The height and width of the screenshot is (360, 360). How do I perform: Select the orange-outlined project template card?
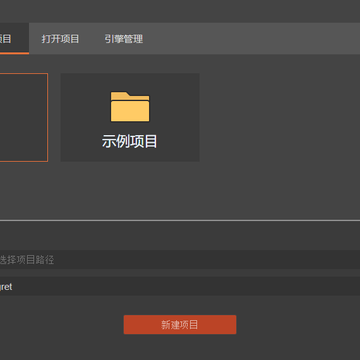[24, 117]
